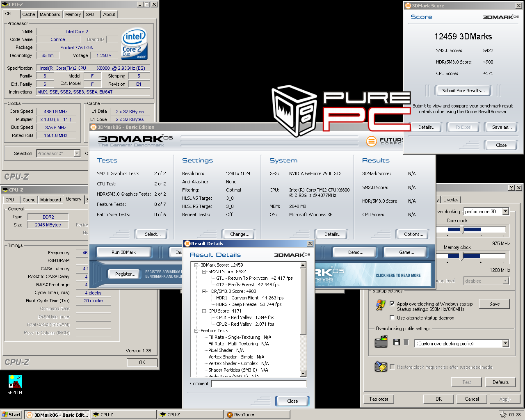
Task: Click the Comment input field
Action: (x=259, y=383)
